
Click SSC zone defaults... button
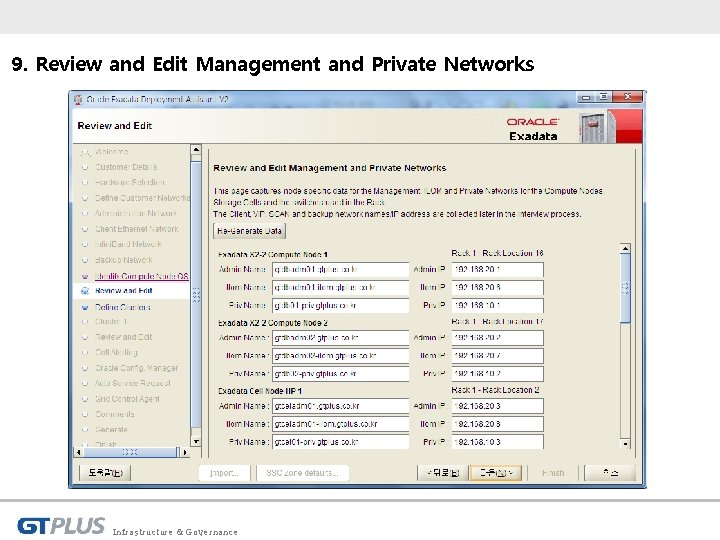(x=303, y=472)
